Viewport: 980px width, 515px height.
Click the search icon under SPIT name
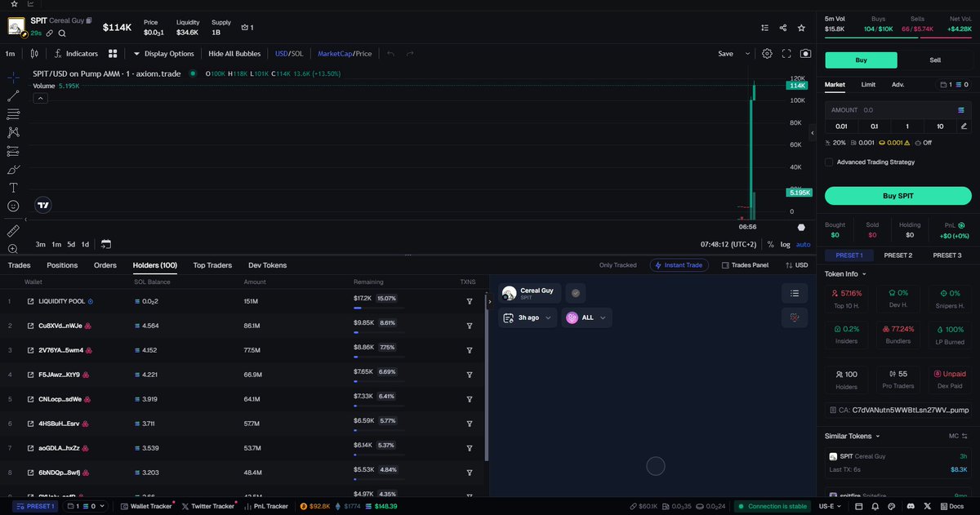(x=62, y=33)
